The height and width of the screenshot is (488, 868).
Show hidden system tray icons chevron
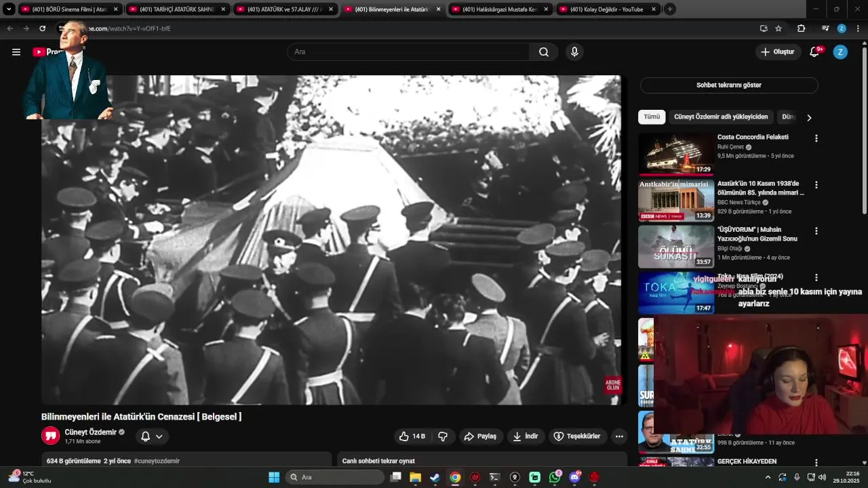click(x=768, y=477)
